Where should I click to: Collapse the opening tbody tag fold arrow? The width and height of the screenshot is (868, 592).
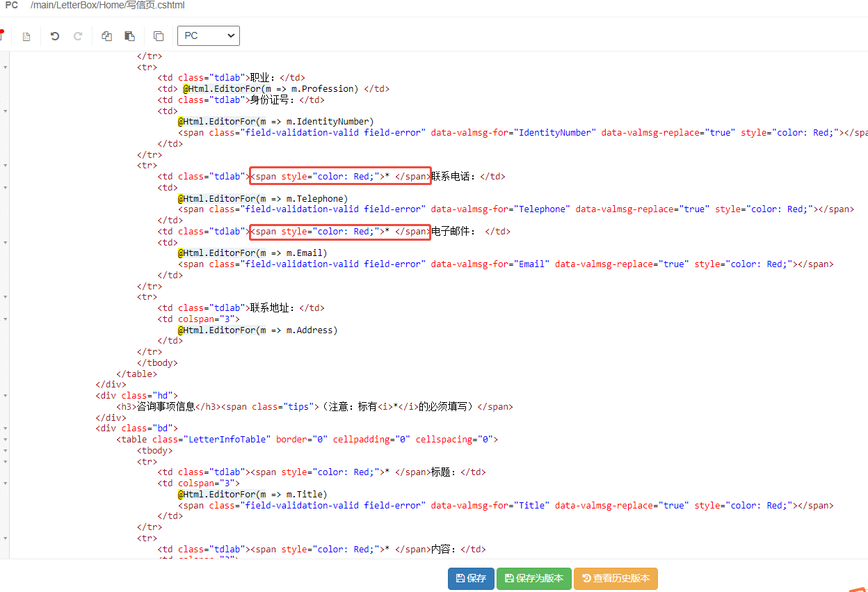coord(6,450)
